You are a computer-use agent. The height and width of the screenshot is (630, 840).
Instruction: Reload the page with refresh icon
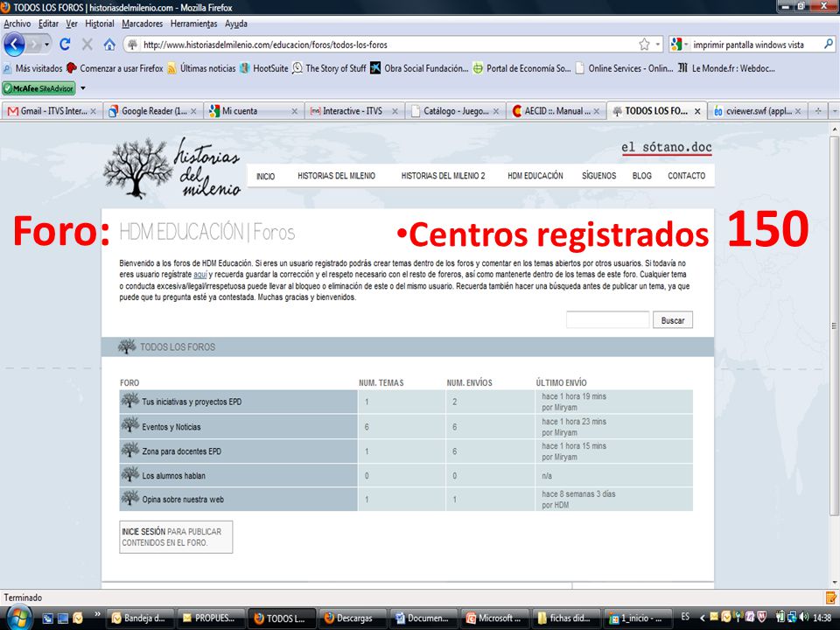[65, 45]
